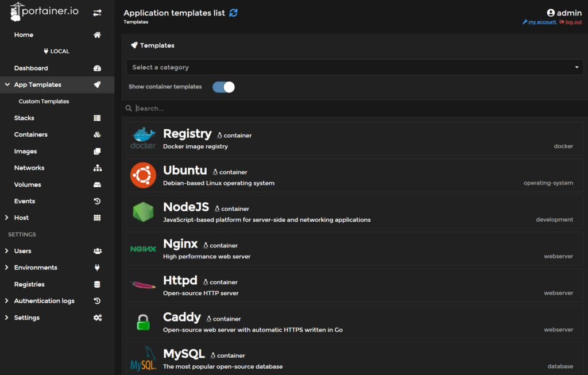Click the Images clone icon
Screen dimensions: 588x375
click(x=97, y=151)
